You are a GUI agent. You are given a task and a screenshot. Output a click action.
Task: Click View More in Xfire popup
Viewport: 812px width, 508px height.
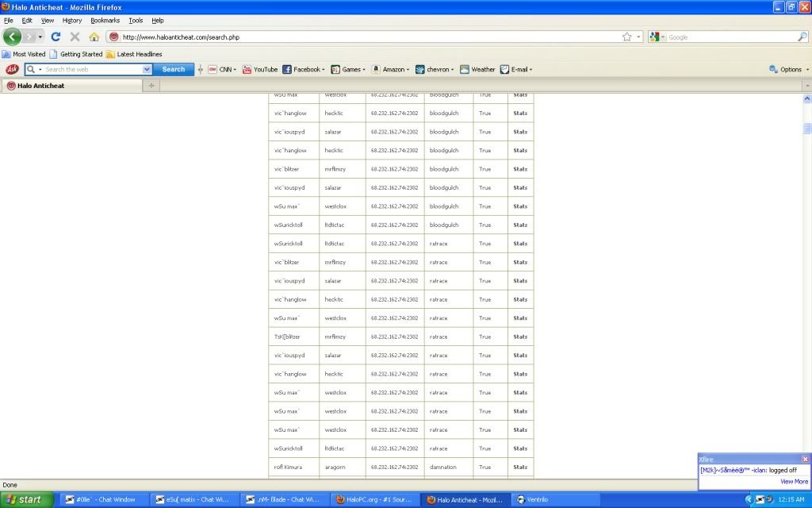coord(794,481)
